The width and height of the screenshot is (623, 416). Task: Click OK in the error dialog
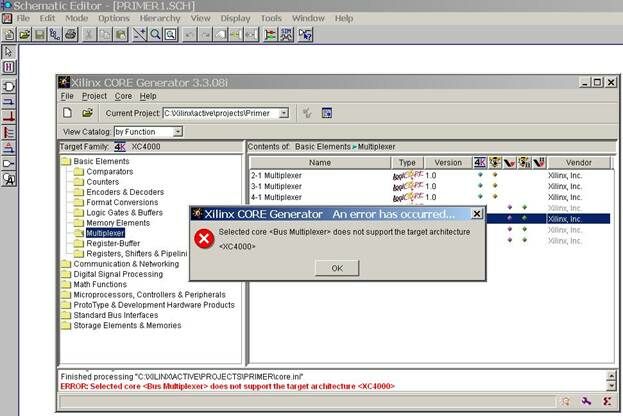tap(337, 268)
